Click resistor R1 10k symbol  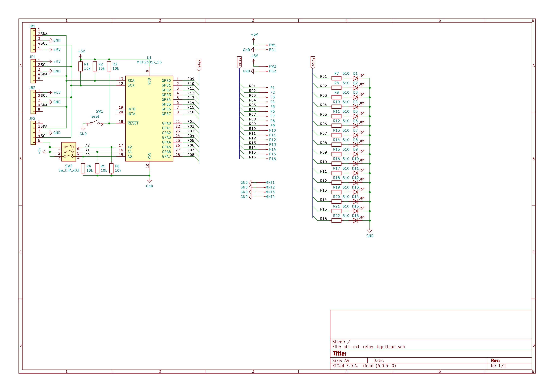(x=81, y=66)
